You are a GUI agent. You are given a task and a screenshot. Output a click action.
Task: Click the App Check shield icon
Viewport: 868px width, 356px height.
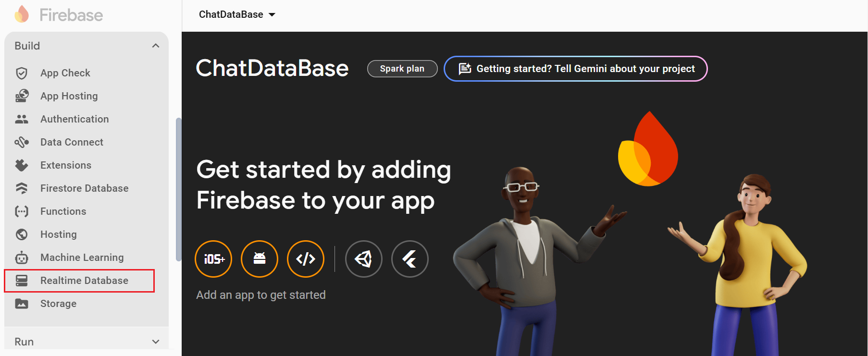(x=22, y=73)
